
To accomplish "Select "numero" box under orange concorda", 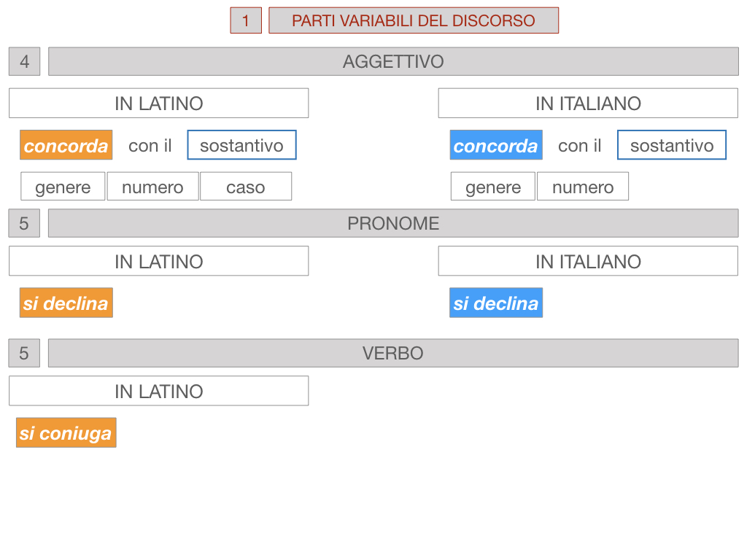I will [152, 187].
